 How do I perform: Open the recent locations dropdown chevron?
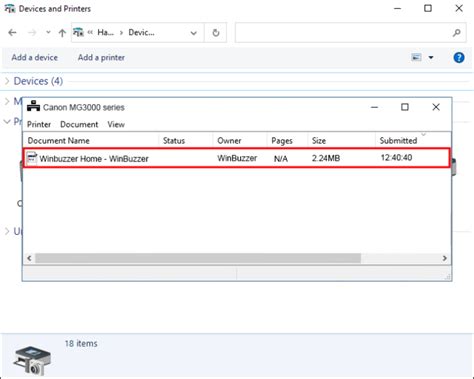coord(48,32)
